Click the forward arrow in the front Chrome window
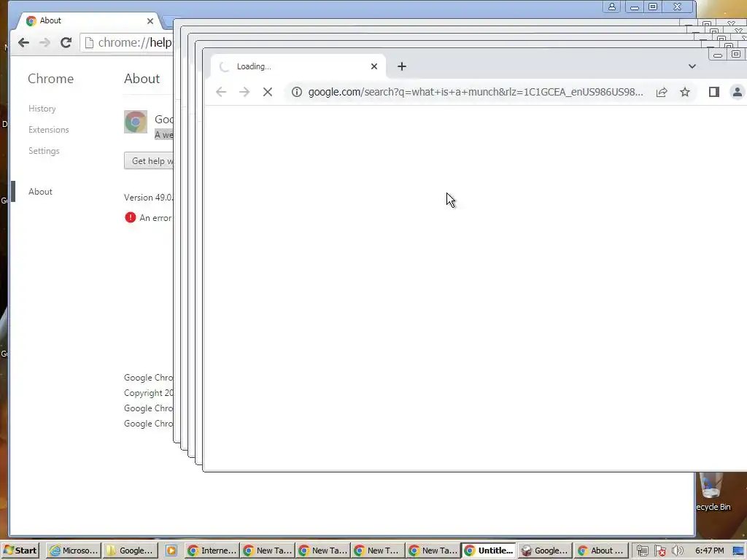The height and width of the screenshot is (560, 747). pos(244,92)
